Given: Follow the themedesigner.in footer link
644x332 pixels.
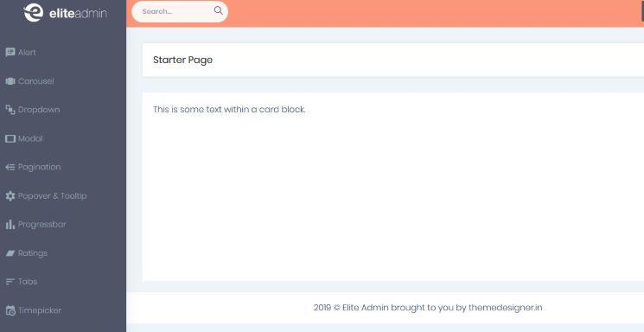Looking at the screenshot, I should [x=505, y=307].
